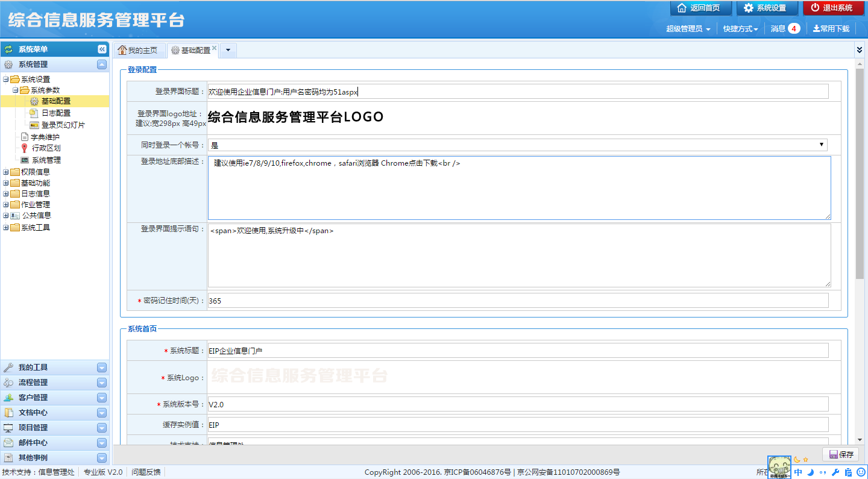868x479 pixels.
Task: Click the 保存 save button
Action: pyautogui.click(x=840, y=454)
